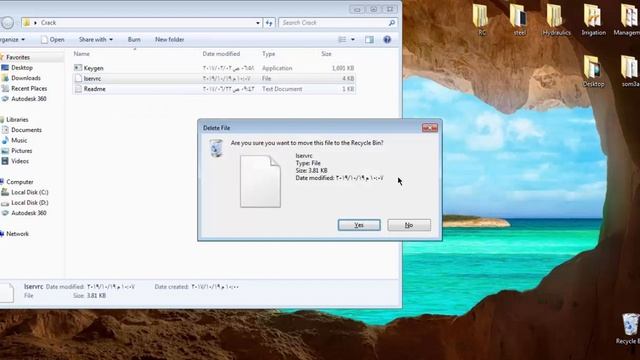Toggle the preview pane icon
This screenshot has height=360, width=640.
[369, 40]
